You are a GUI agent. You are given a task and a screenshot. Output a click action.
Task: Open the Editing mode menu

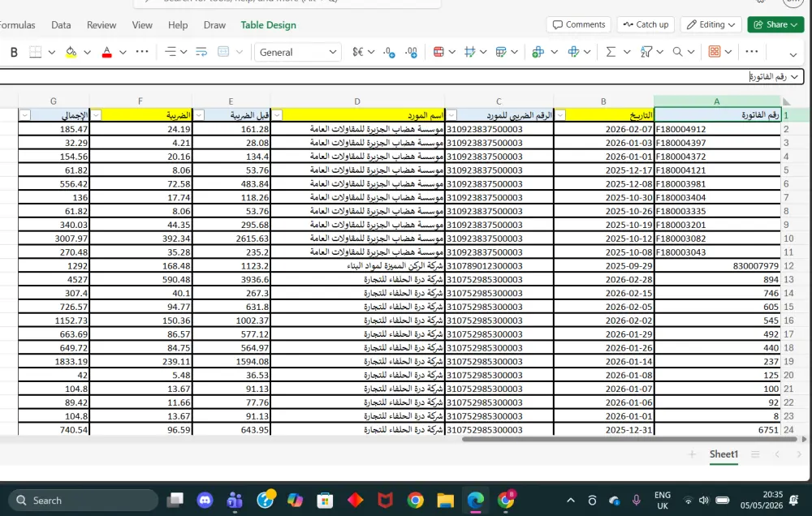click(x=710, y=24)
